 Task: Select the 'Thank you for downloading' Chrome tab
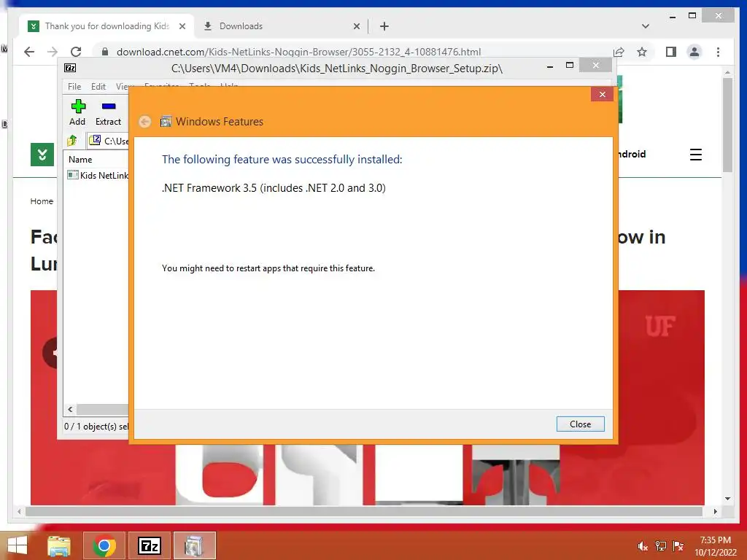click(x=107, y=26)
